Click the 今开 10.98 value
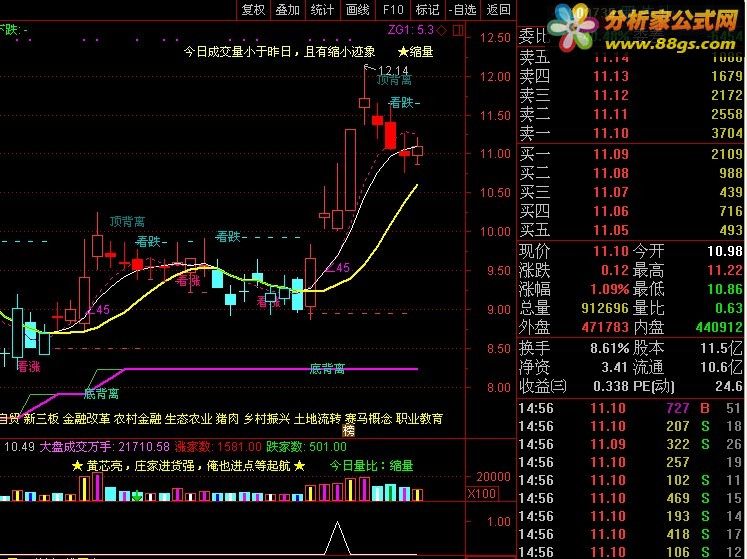Viewport: 747px width, 559px height. pos(725,251)
